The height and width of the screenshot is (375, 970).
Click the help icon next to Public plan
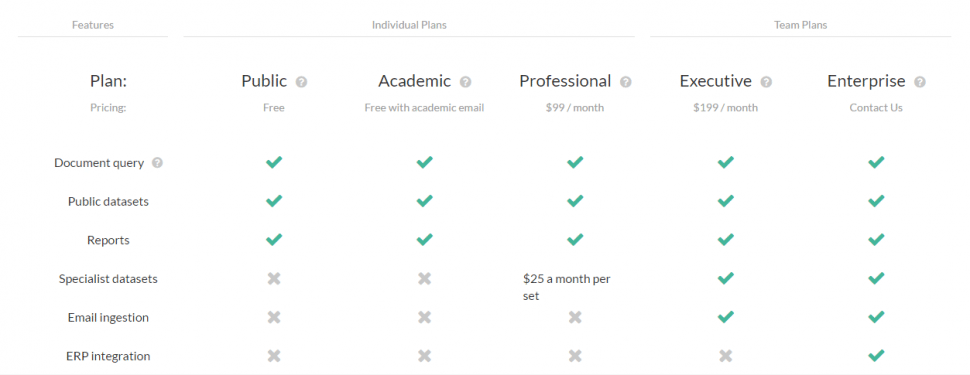point(301,82)
